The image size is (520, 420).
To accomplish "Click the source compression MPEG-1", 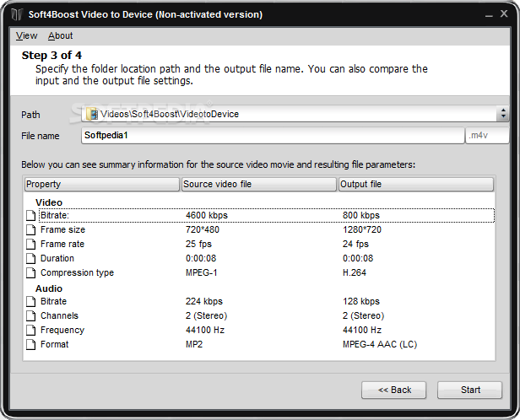I will tap(201, 272).
